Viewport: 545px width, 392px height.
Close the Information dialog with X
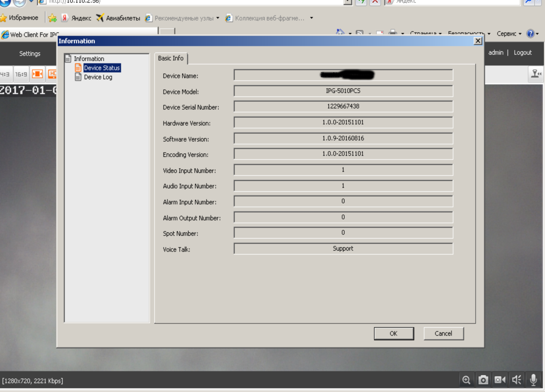[478, 41]
